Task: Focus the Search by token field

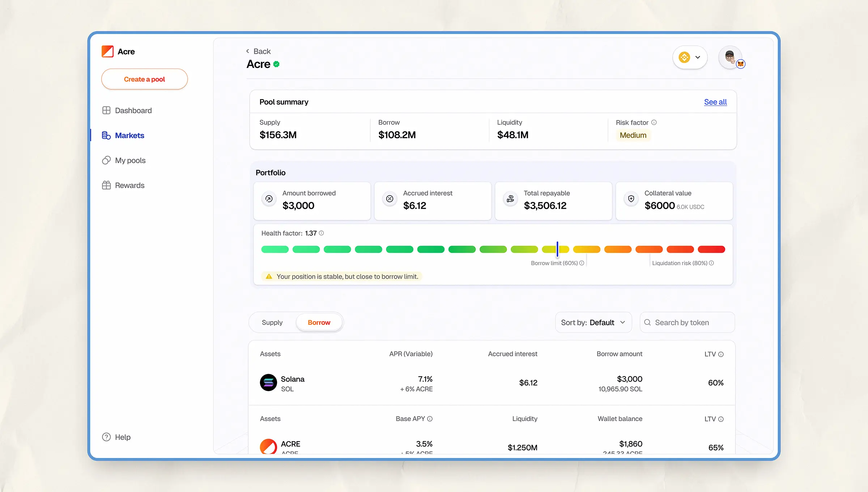Action: tap(687, 322)
